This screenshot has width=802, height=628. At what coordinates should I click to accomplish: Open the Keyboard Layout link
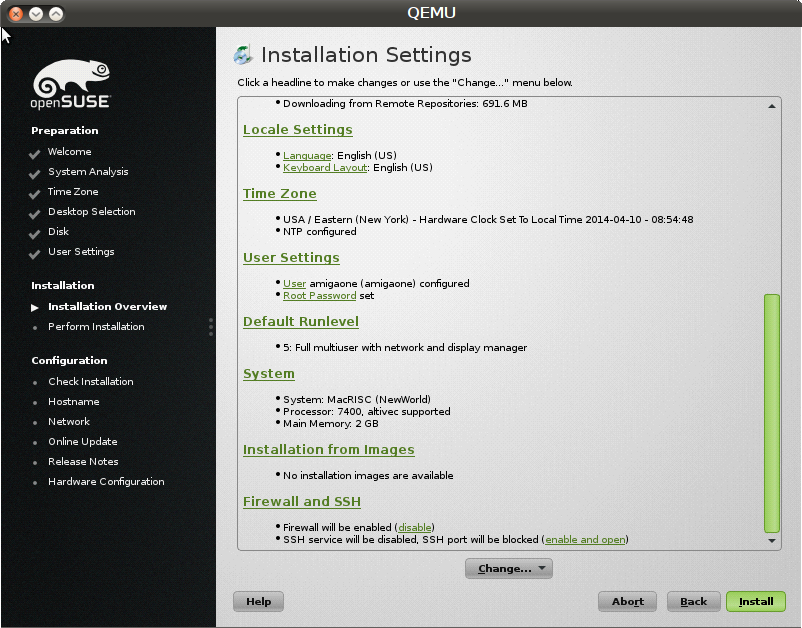click(325, 168)
